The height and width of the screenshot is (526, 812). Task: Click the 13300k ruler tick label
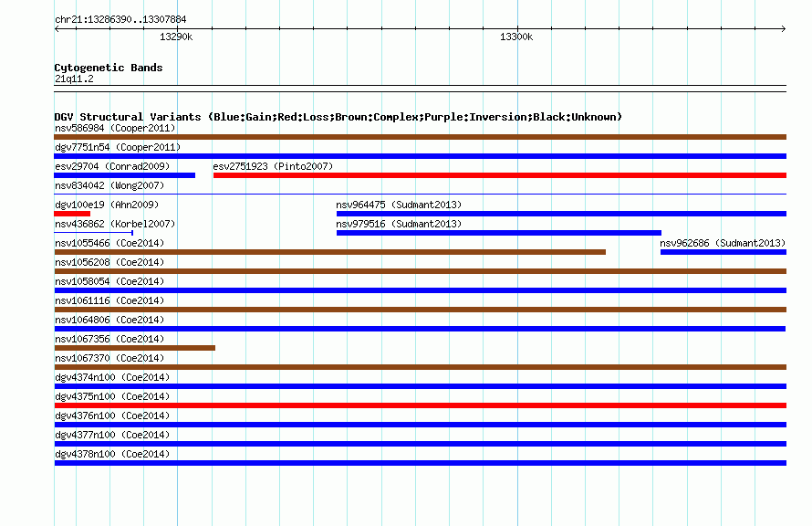pos(516,37)
